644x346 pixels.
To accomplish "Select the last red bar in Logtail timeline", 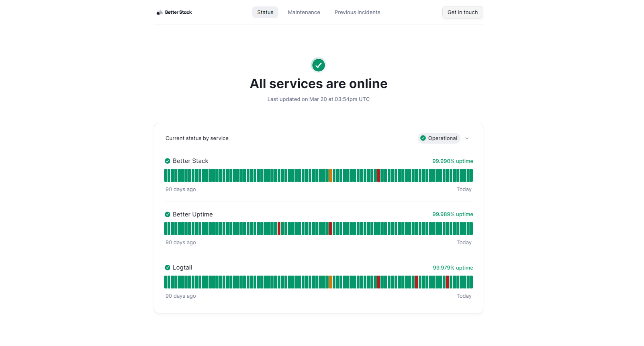I will (x=448, y=282).
